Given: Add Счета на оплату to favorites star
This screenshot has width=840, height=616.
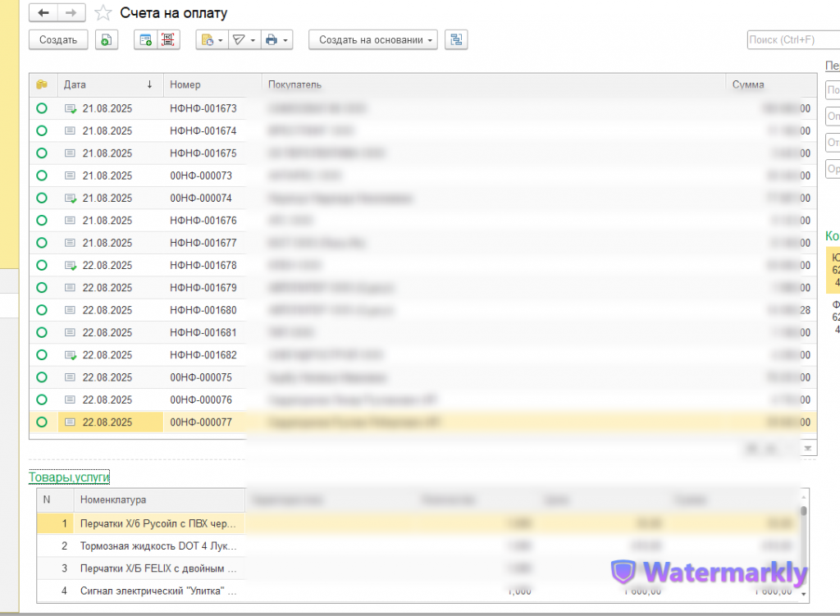Looking at the screenshot, I should click(103, 13).
